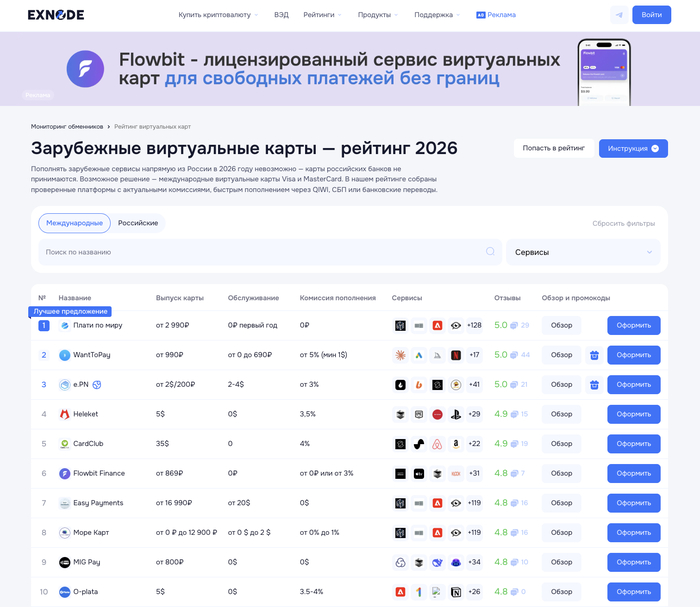Expand +128 more services in Плати по миру row
Viewport: 700px width, 607px height.
[x=474, y=325]
